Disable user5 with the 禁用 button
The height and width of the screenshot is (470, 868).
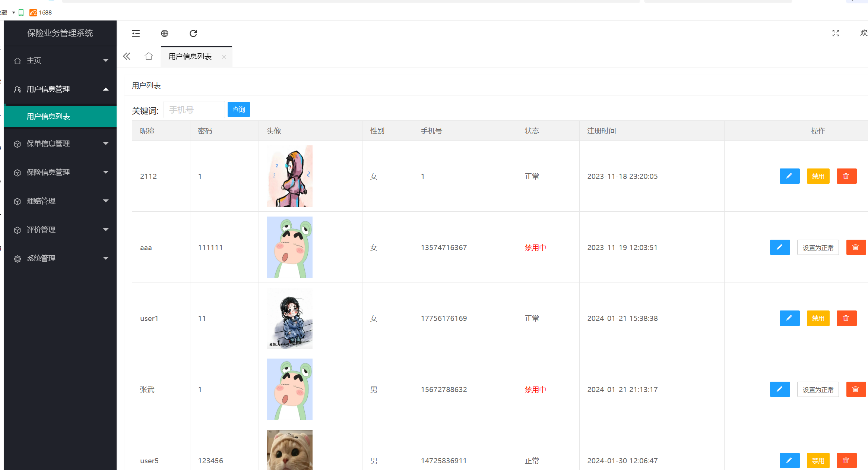point(818,461)
